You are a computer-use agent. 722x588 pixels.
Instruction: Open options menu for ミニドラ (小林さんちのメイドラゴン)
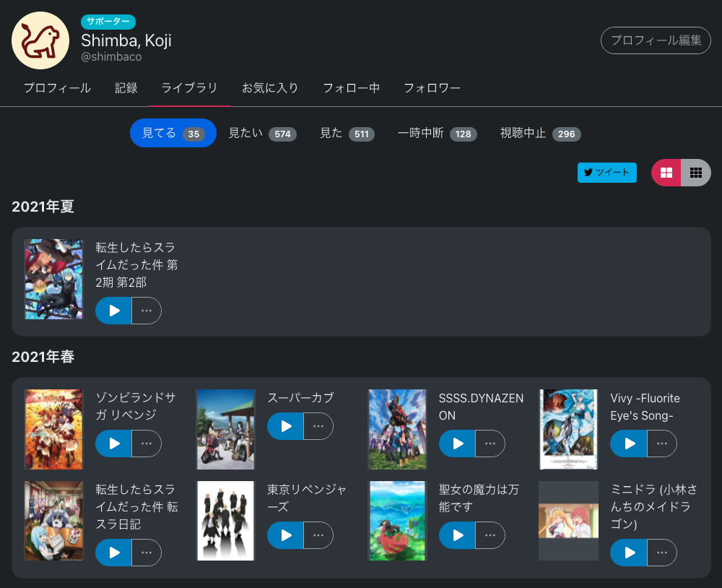(x=662, y=553)
